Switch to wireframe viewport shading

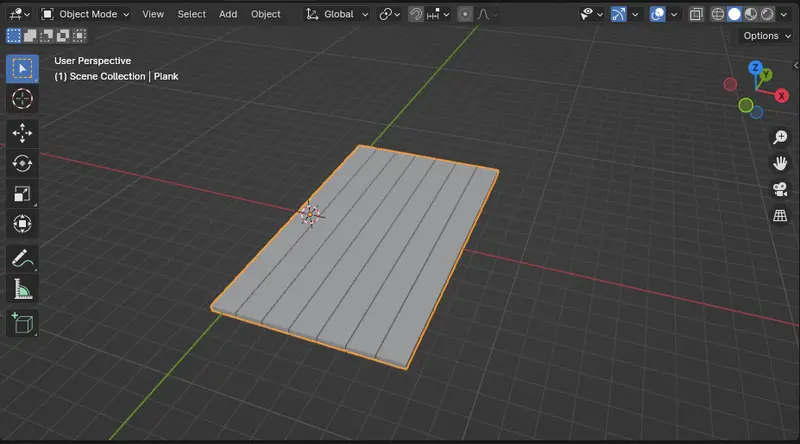tap(719, 15)
